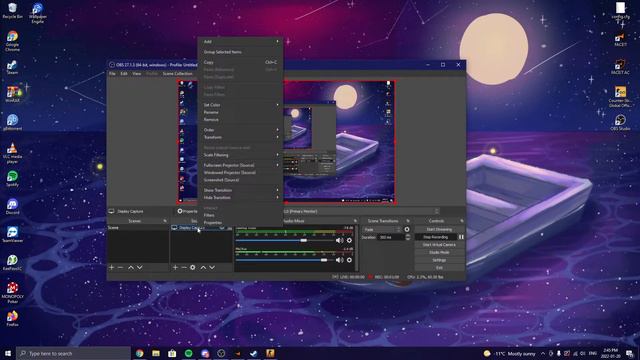
Task: Toggle lock on Display Capture source
Action: (229, 228)
